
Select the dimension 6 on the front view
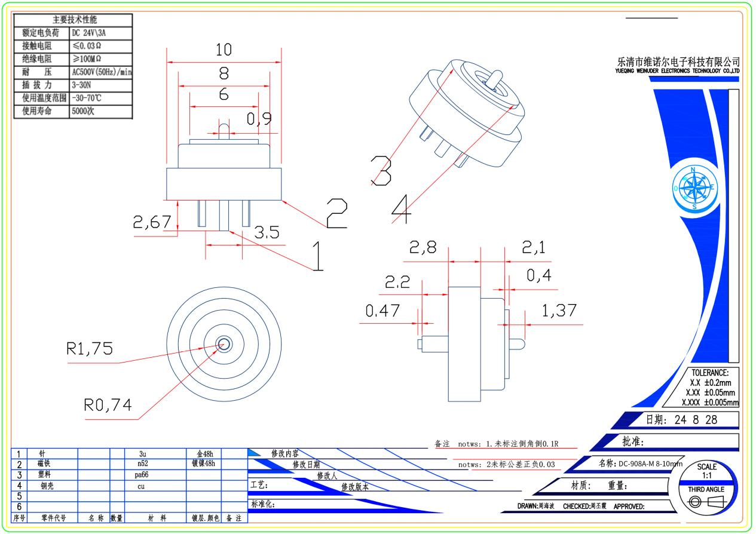point(224,94)
